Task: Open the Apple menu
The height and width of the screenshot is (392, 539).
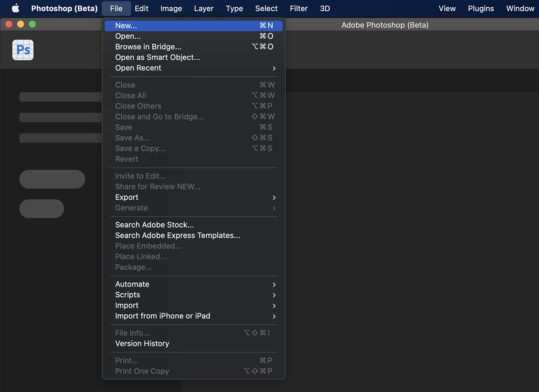Action: [x=16, y=8]
